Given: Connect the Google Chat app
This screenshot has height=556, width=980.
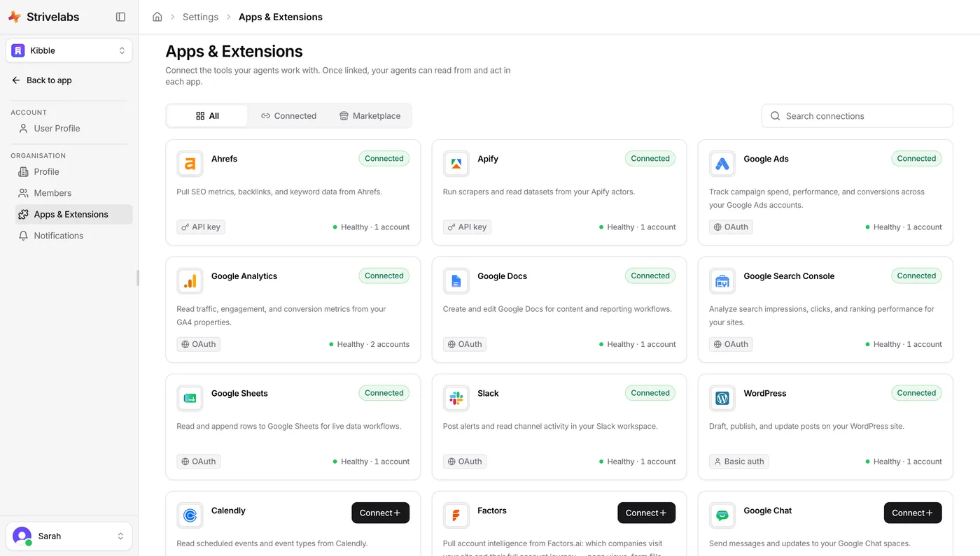Looking at the screenshot, I should (912, 513).
